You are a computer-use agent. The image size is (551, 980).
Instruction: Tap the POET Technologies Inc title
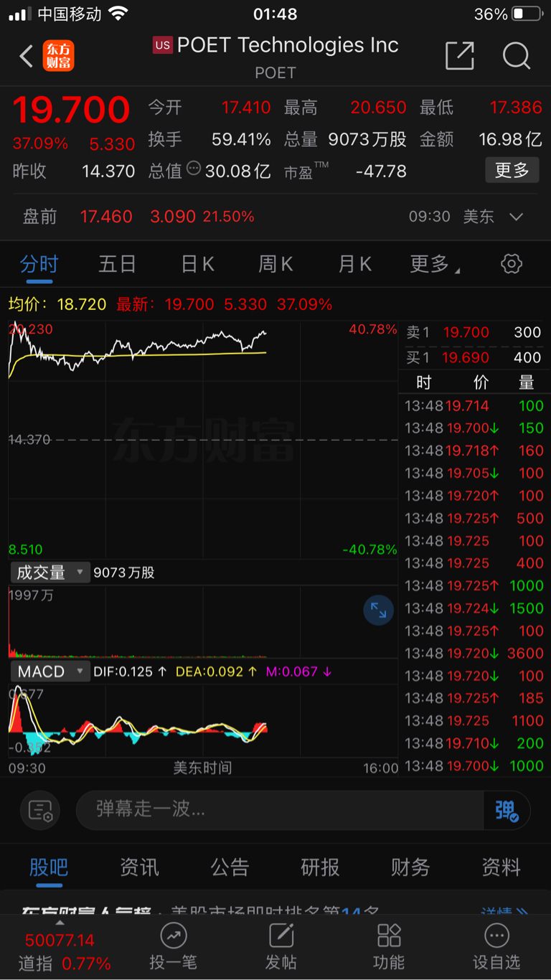(288, 45)
